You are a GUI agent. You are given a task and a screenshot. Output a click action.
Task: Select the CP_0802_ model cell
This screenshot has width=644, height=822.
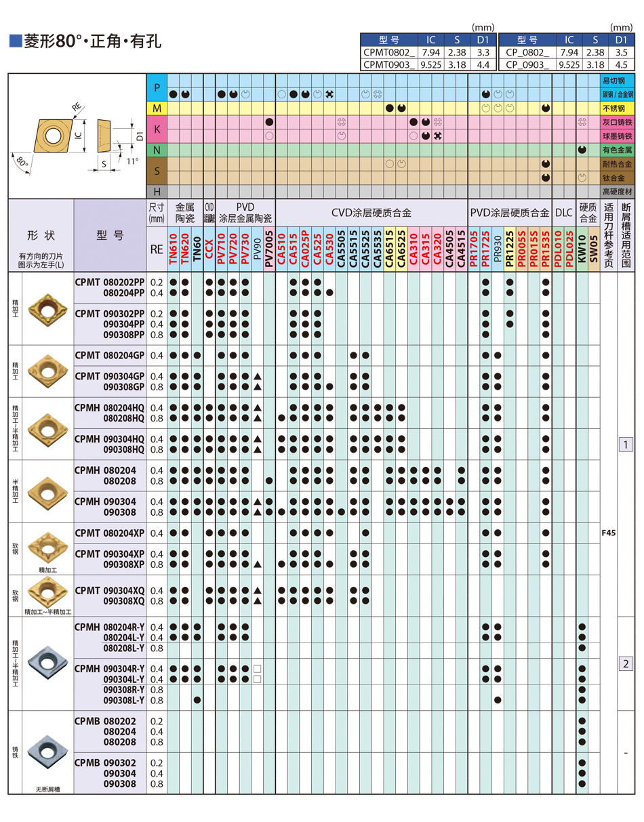pos(527,52)
